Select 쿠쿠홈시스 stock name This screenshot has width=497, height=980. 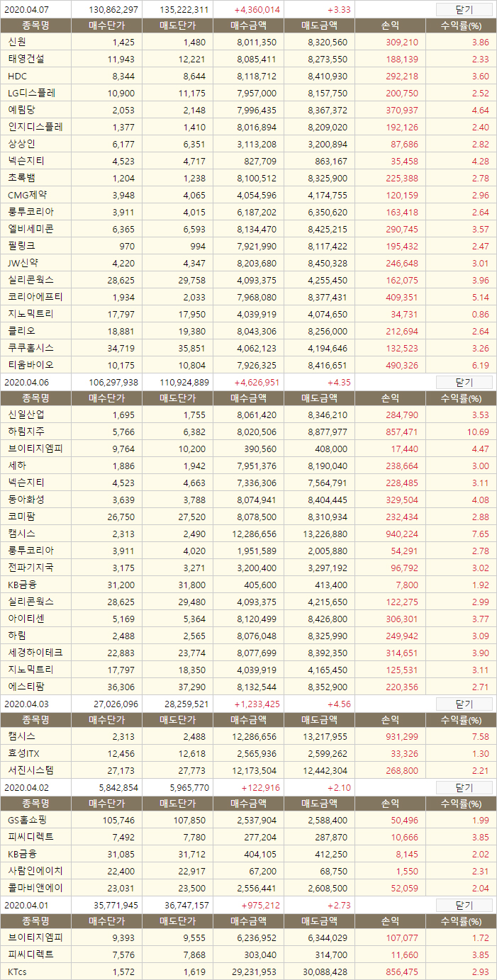[x=30, y=348]
